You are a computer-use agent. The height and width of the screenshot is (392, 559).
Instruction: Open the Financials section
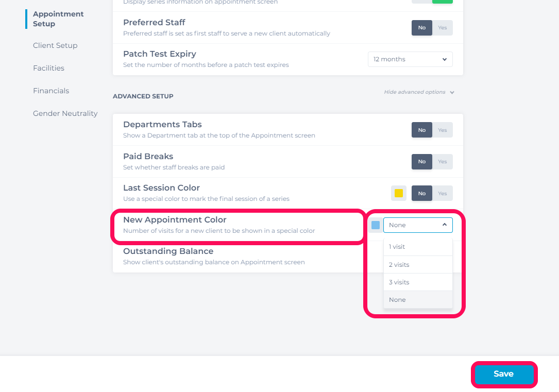(51, 91)
